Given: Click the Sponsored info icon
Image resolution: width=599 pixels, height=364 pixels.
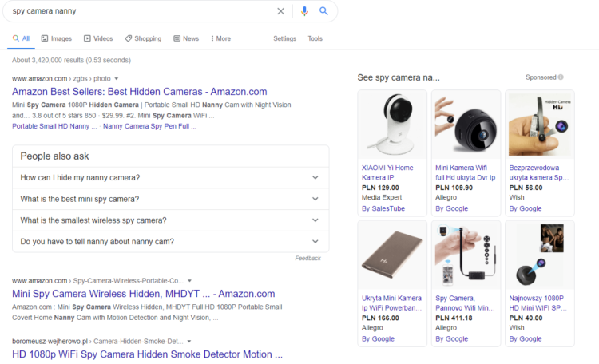Looking at the screenshot, I should (561, 77).
